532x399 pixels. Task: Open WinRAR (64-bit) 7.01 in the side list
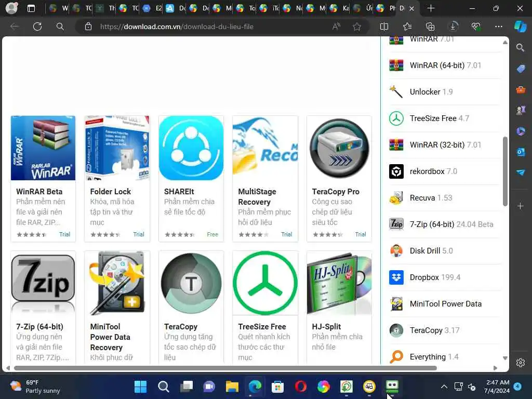tap(445, 65)
